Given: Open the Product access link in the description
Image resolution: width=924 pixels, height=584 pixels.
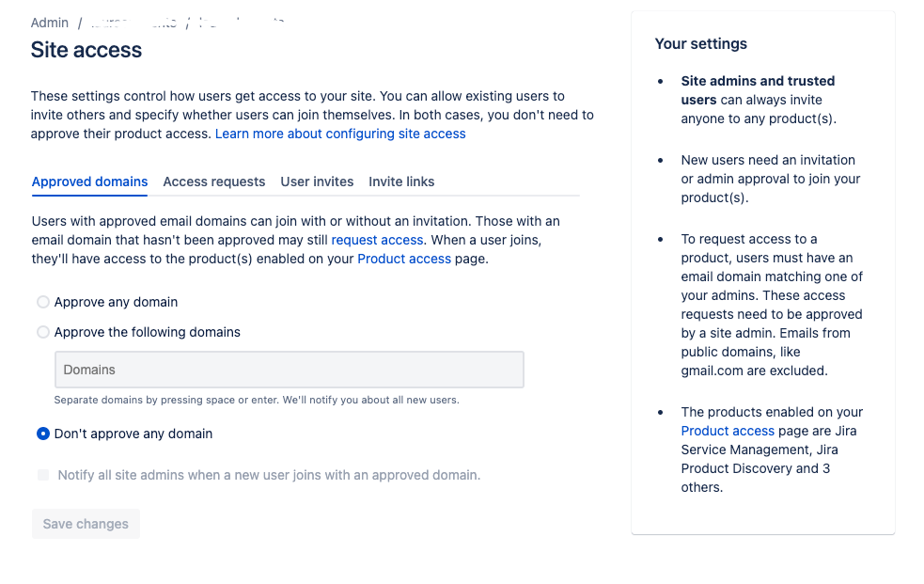Looking at the screenshot, I should point(404,259).
